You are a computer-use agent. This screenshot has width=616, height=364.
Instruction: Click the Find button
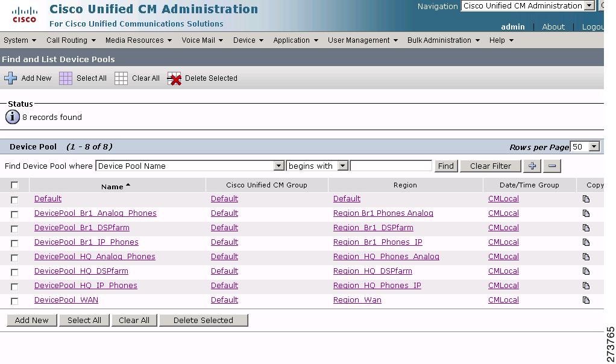(446, 166)
